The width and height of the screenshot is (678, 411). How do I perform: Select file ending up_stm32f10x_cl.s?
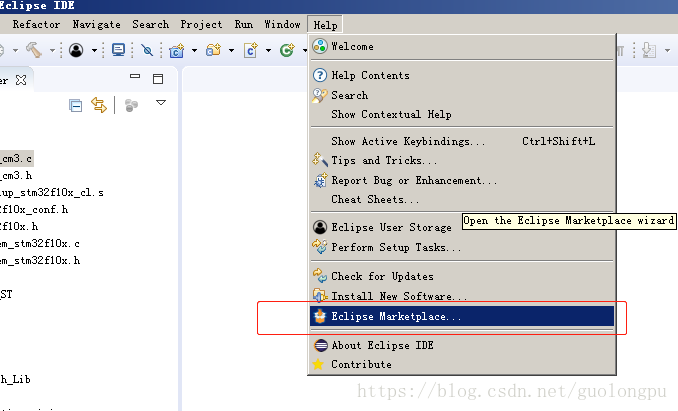click(52, 193)
